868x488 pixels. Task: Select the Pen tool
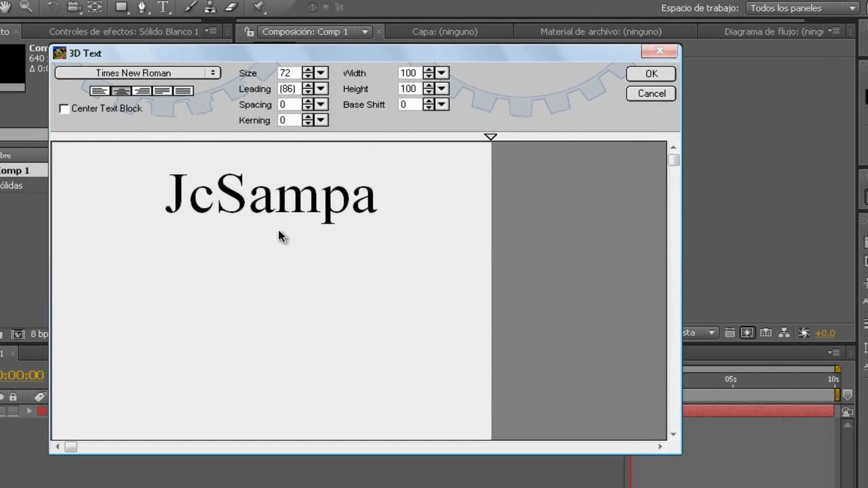coord(142,7)
